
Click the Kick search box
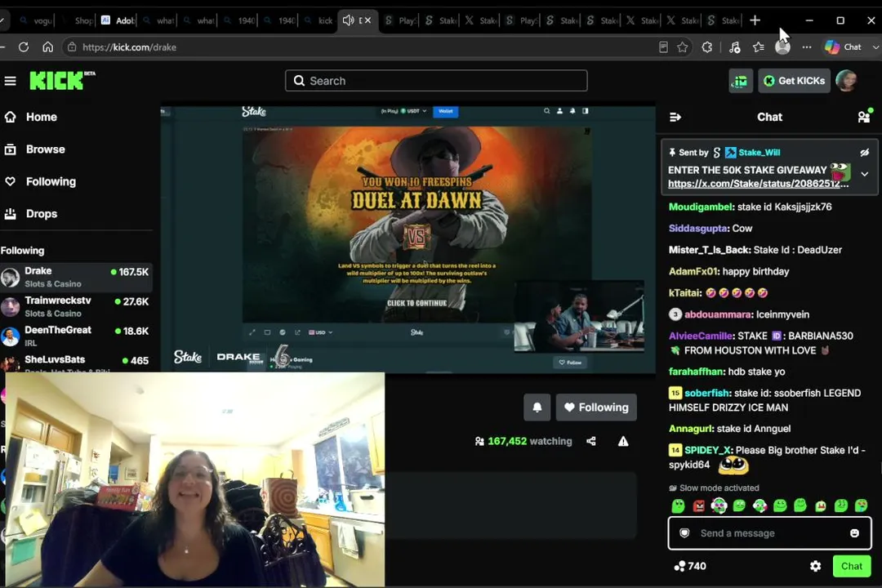click(436, 81)
